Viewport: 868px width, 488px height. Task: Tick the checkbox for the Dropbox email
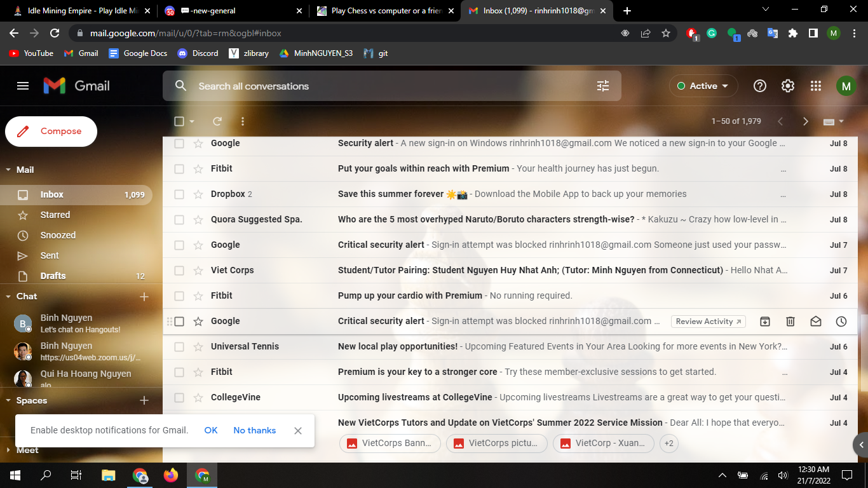179,194
